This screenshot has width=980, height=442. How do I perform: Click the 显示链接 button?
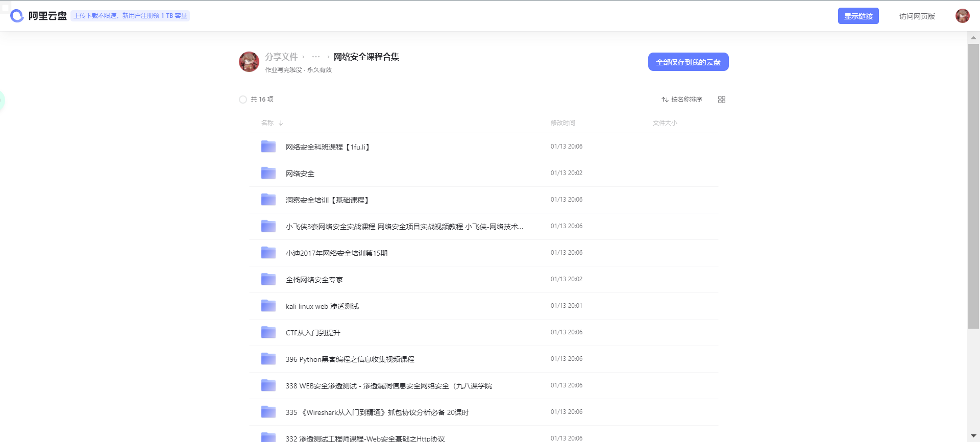(858, 16)
